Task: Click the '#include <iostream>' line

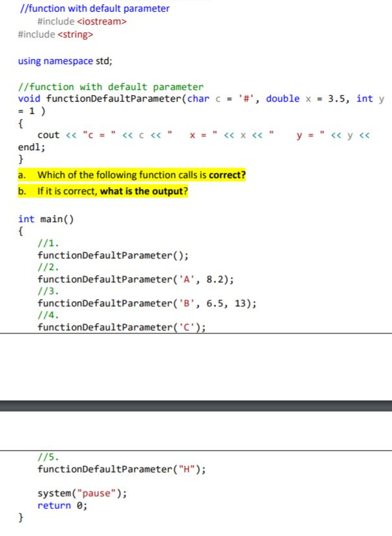Action: click(x=82, y=21)
